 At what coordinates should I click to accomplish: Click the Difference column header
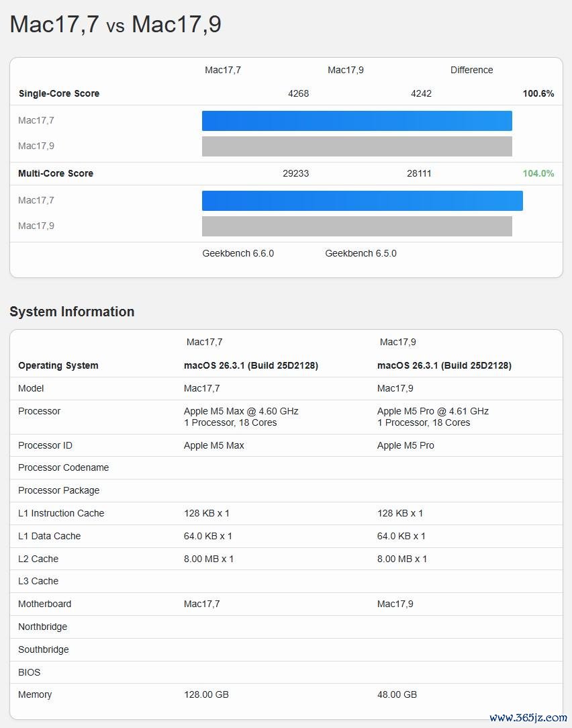[472, 70]
